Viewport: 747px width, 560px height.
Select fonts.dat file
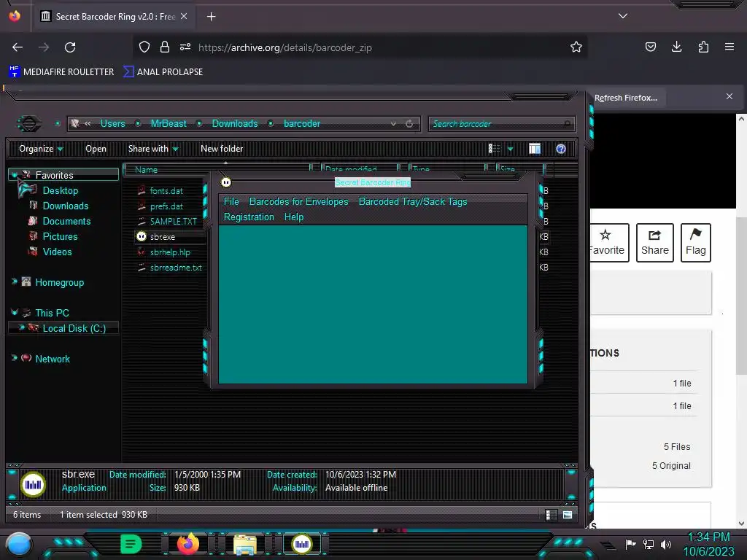166,191
